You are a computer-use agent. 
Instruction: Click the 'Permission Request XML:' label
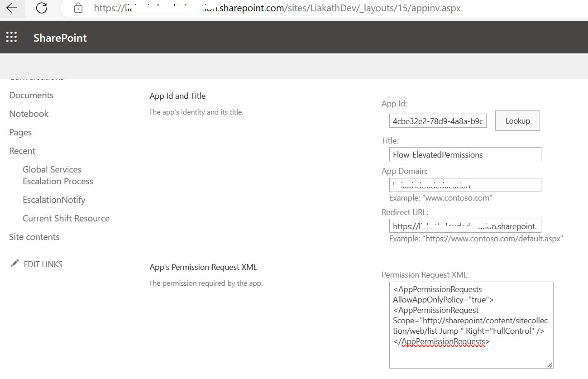pos(425,275)
